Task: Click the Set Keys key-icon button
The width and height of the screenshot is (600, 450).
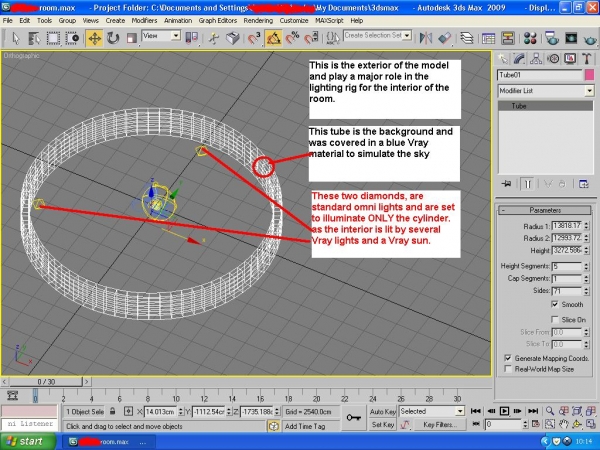Action: click(x=354, y=417)
